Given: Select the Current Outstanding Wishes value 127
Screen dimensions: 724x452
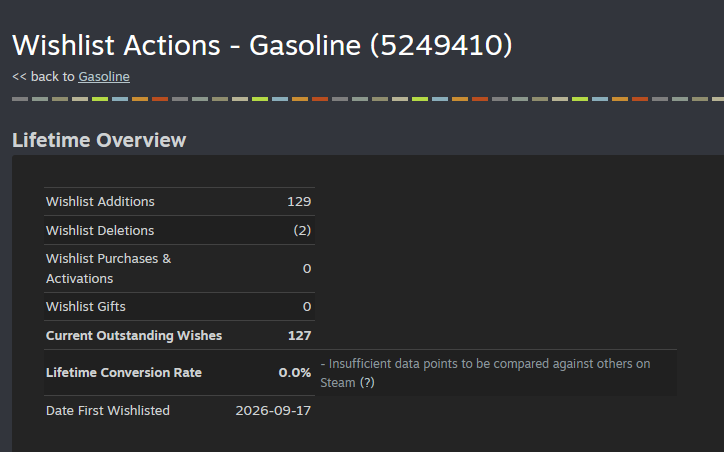Looking at the screenshot, I should [300, 336].
